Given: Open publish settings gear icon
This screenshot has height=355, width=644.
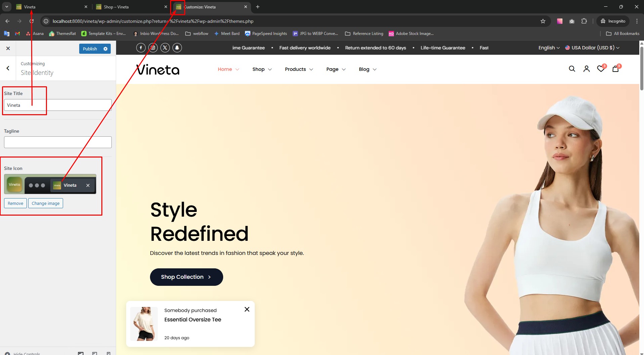Looking at the screenshot, I should click(105, 49).
